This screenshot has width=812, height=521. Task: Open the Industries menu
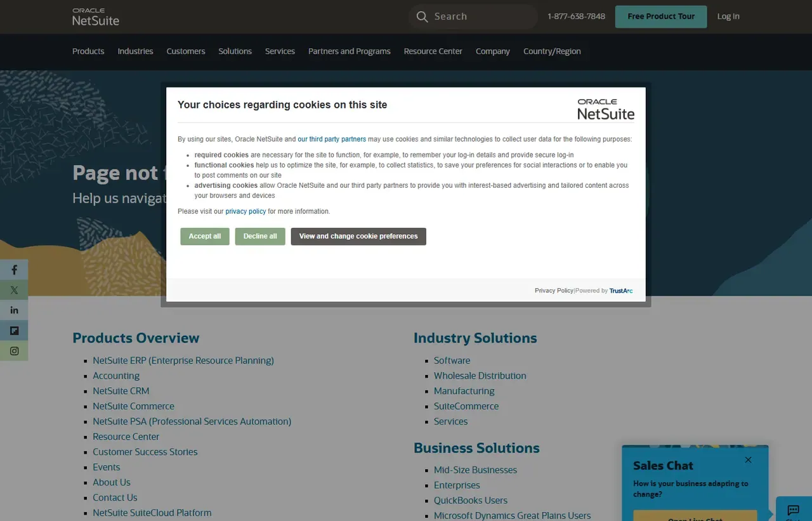(135, 51)
